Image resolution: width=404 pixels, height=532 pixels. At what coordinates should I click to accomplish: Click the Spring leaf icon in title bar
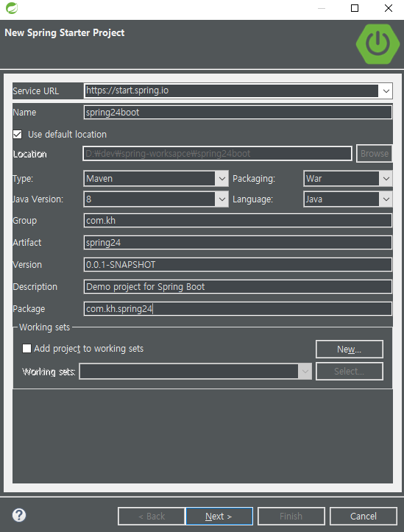[12, 8]
